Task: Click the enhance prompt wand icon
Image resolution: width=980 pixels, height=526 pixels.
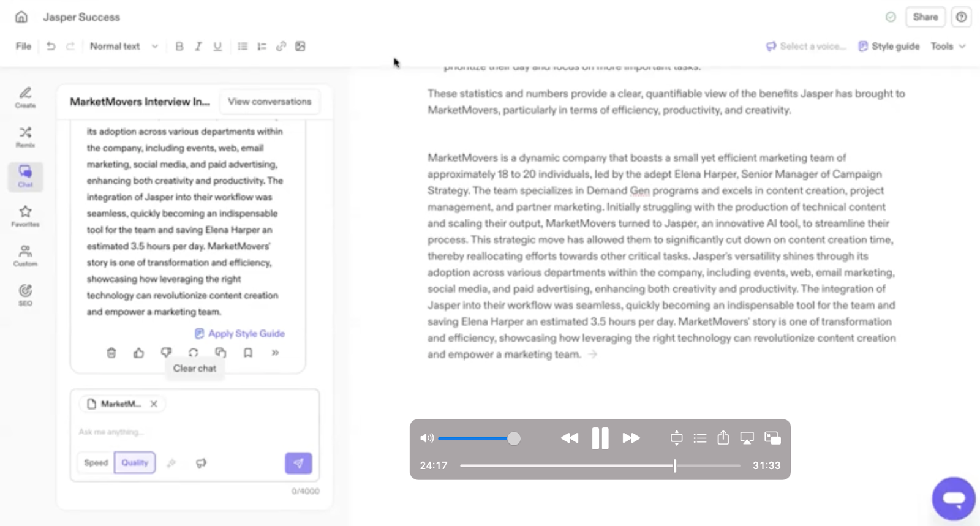Action: [x=171, y=464]
